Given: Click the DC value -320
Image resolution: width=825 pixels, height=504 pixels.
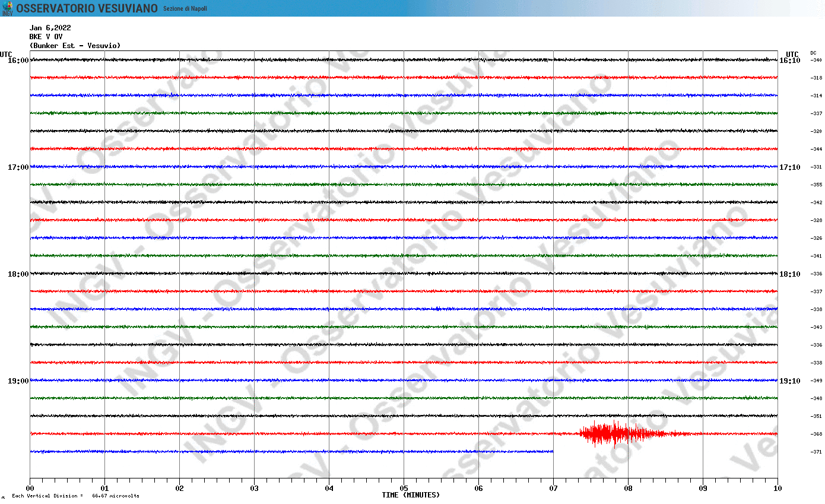Looking at the screenshot, I should click(817, 131).
